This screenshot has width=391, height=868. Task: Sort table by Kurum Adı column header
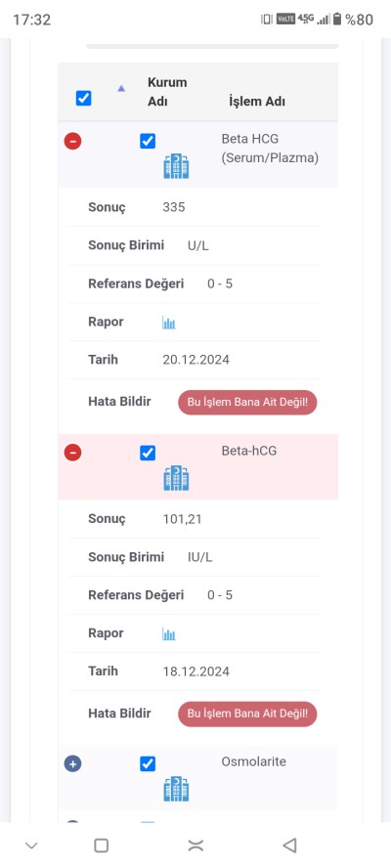point(167,92)
